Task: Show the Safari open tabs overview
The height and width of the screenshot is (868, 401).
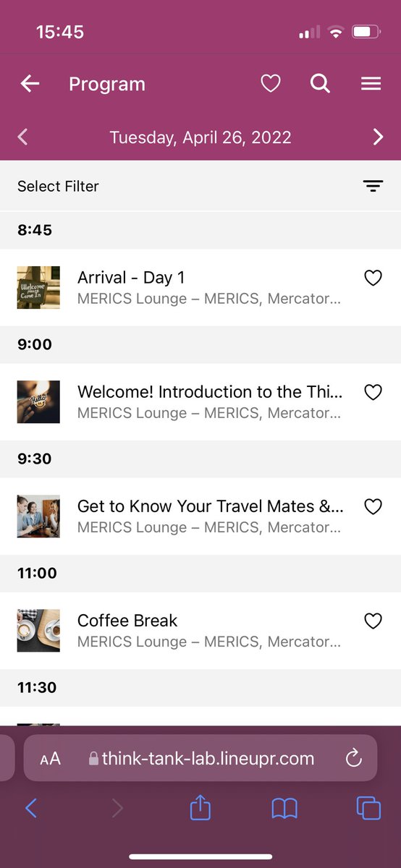Action: 368,808
